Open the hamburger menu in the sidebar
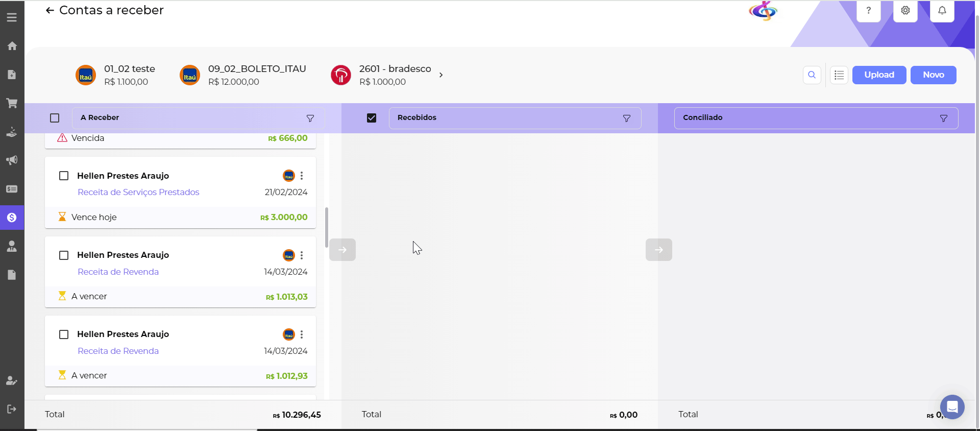The height and width of the screenshot is (431, 980). (12, 17)
